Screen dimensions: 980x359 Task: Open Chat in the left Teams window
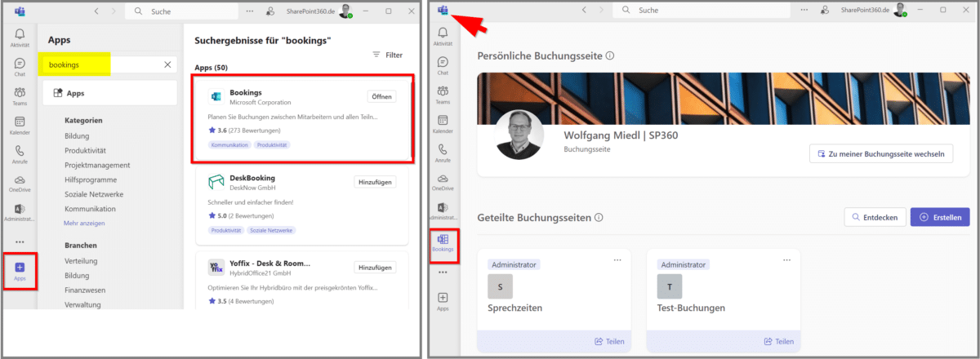click(20, 69)
